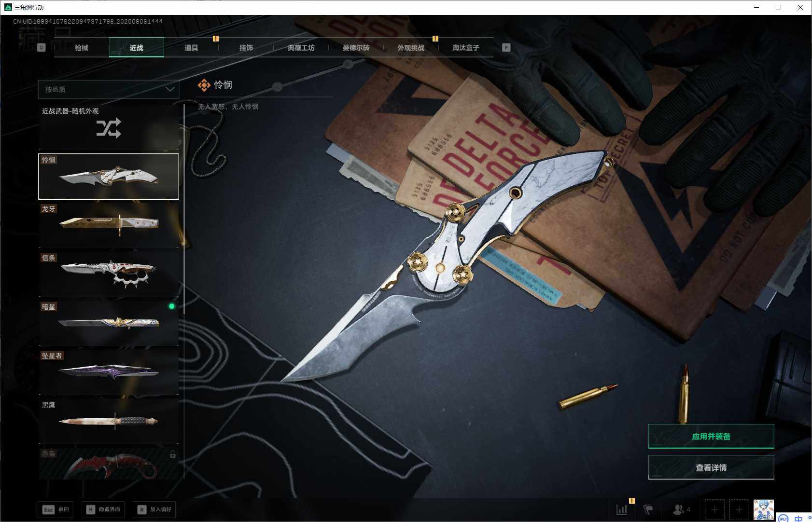Click the orange rarity icon beside 怜悯 title
This screenshot has width=812, height=522.
[x=204, y=85]
